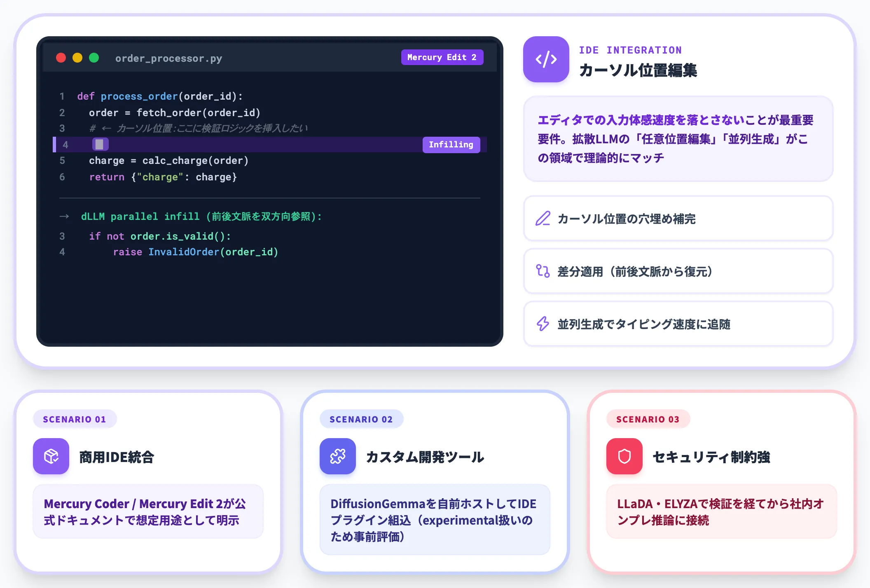The image size is (870, 588).
Task: Click the Infilling label on line 4
Action: point(451,145)
